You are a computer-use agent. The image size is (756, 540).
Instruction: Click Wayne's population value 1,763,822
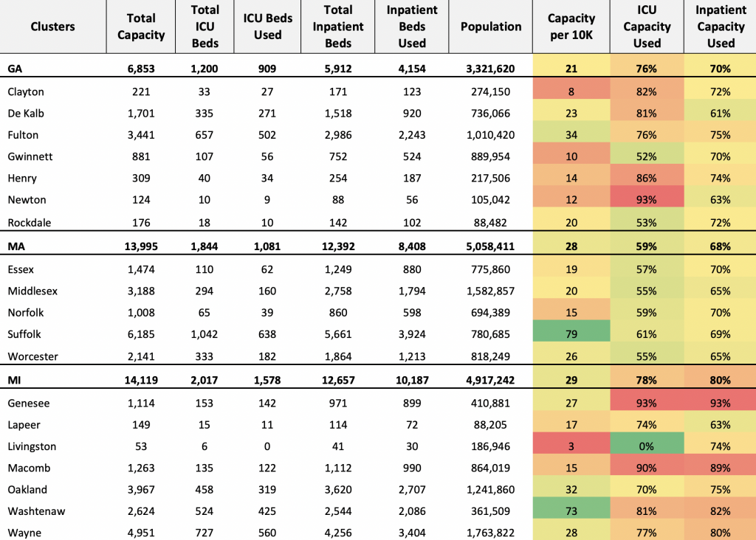(490, 533)
